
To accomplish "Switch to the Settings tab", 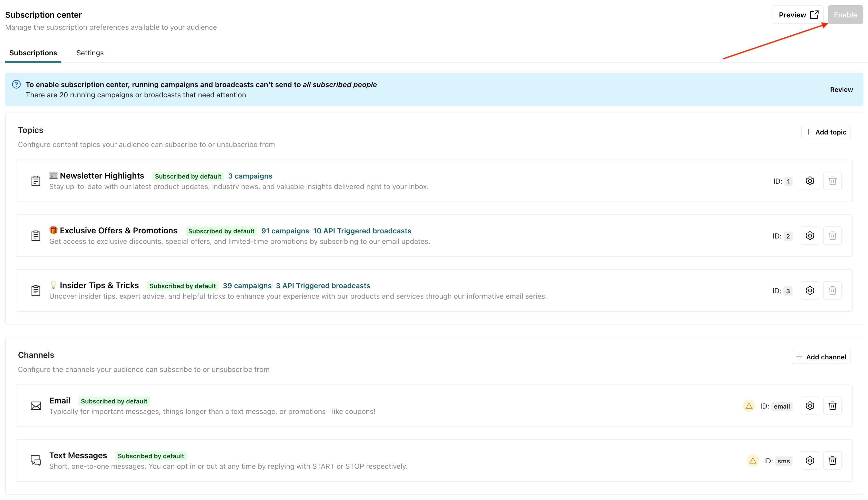I will [x=90, y=53].
